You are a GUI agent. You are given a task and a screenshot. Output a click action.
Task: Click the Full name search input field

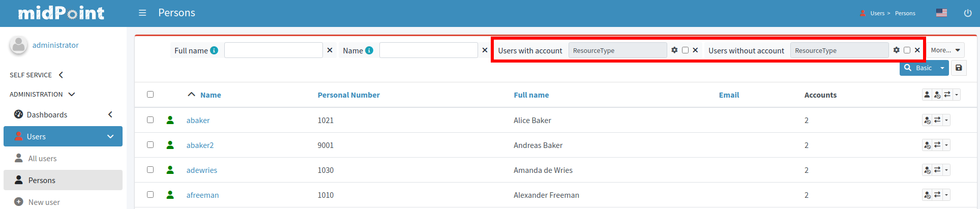[x=273, y=50]
